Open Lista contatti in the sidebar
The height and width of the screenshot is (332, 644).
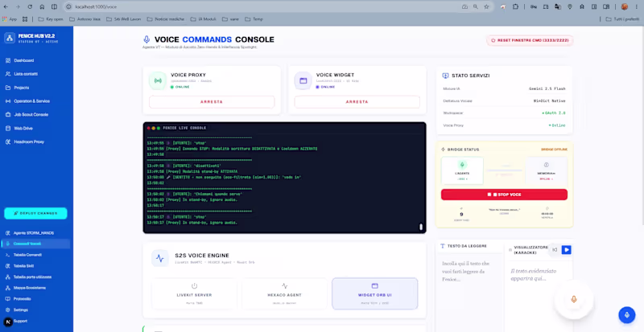pyautogui.click(x=26, y=74)
